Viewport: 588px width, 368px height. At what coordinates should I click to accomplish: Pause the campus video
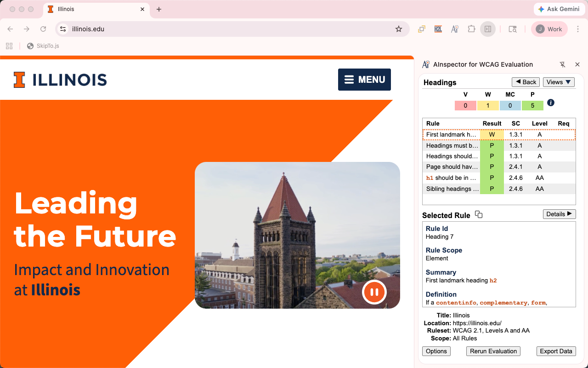point(374,292)
